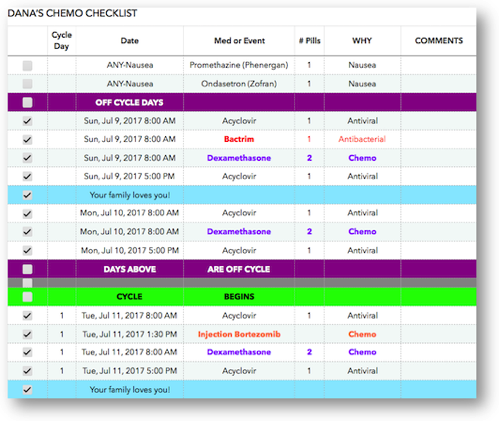Toggle checkbox in OFF CYCLE DAYS row
499x421 pixels.
coord(27,102)
